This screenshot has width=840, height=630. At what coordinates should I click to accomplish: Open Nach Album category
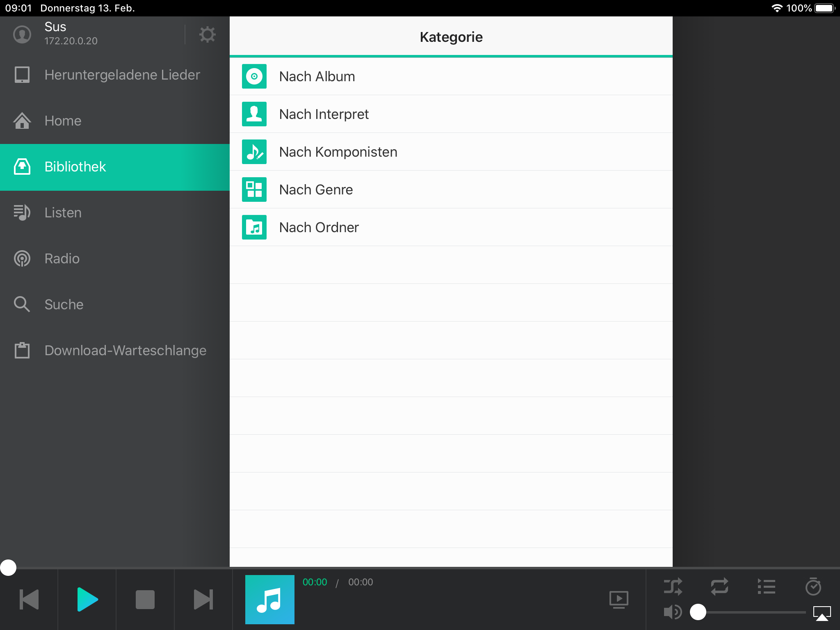tap(317, 76)
